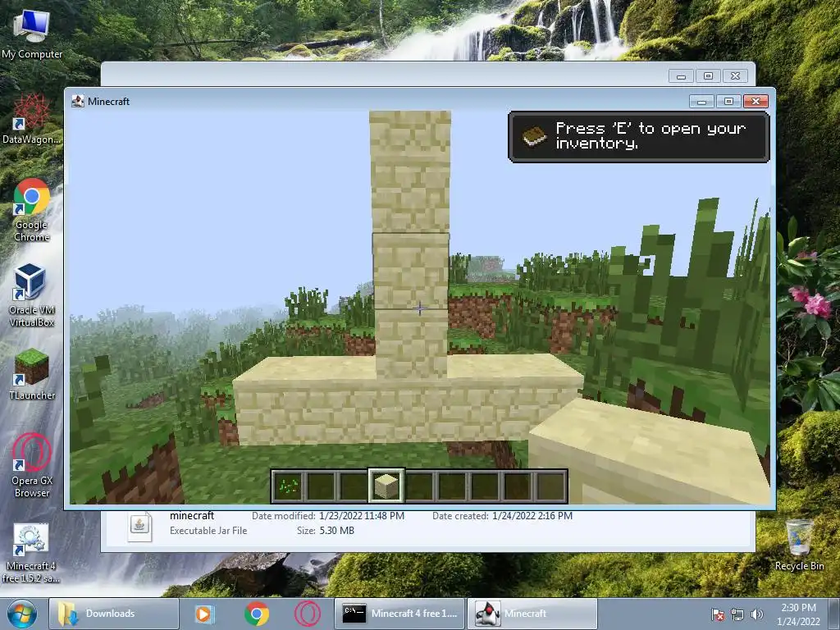
Task: Minimize the background Explorer window
Action: click(x=681, y=76)
